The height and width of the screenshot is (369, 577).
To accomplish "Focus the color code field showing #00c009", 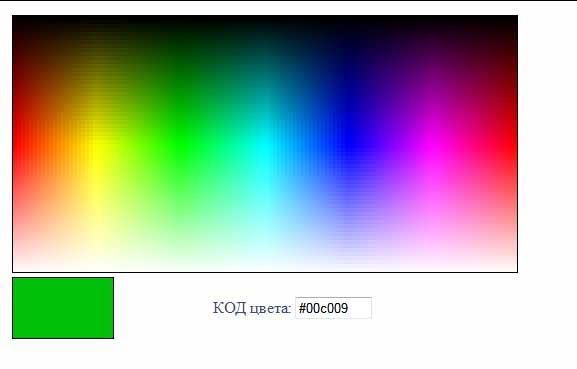I will [333, 308].
